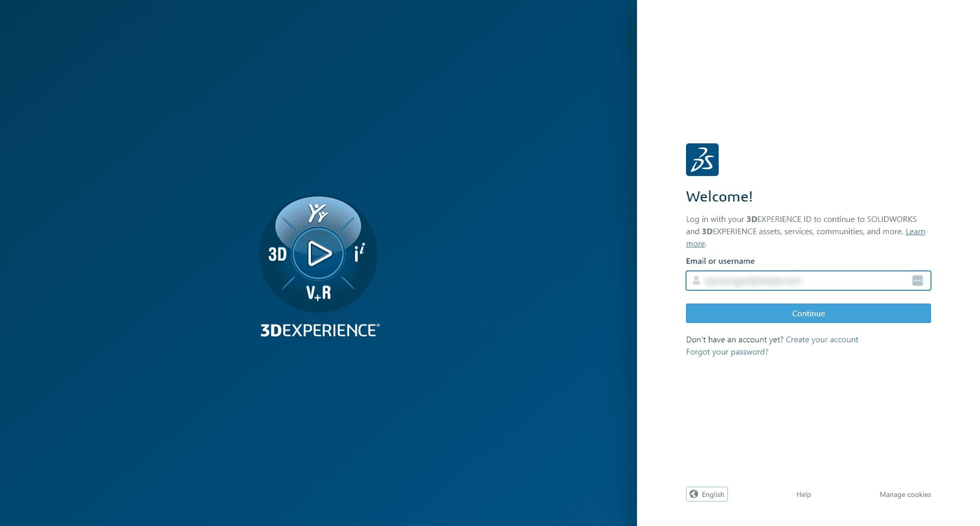This screenshot has width=980, height=526.
Task: Focus the Email or username input field
Action: (x=808, y=281)
